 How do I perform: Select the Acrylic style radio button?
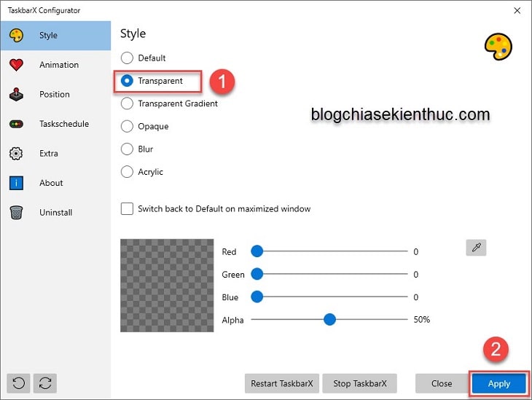click(127, 172)
